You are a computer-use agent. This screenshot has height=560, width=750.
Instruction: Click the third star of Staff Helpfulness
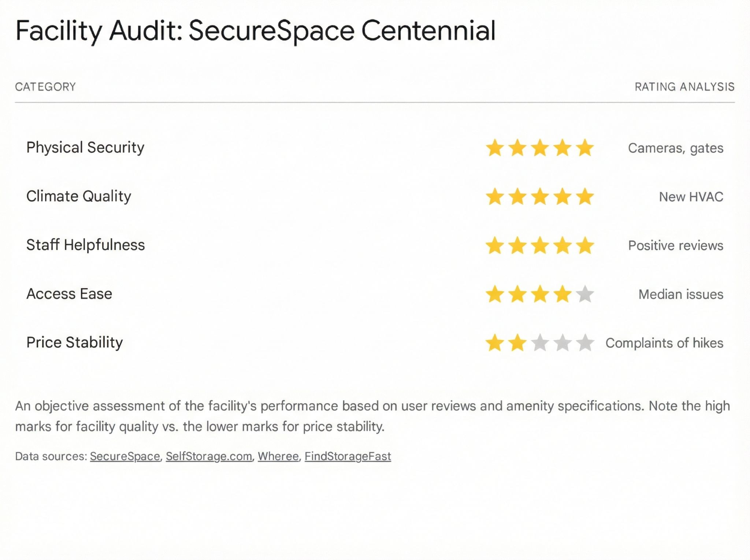click(x=540, y=245)
